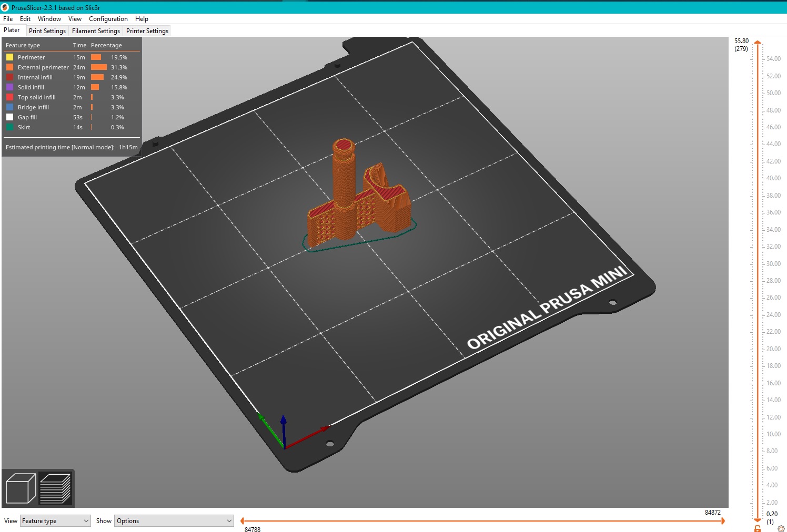Toggle Bridge infill blue swatch
The image size is (787, 532).
click(9, 107)
